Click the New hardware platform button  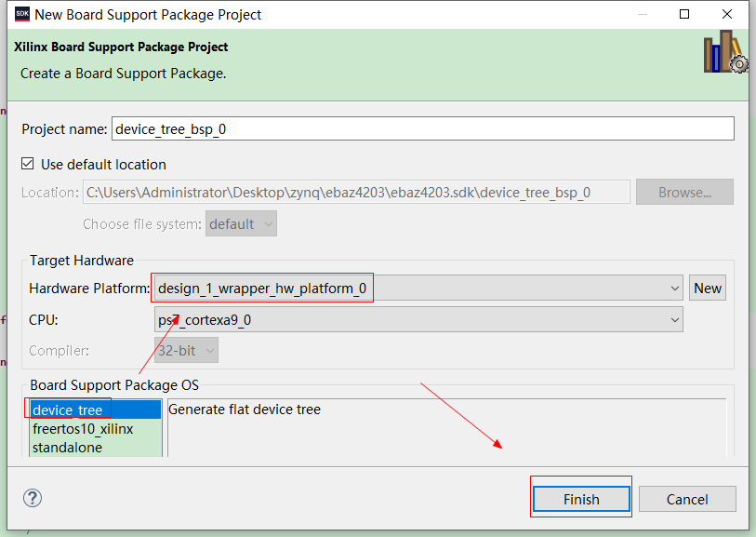[707, 288]
